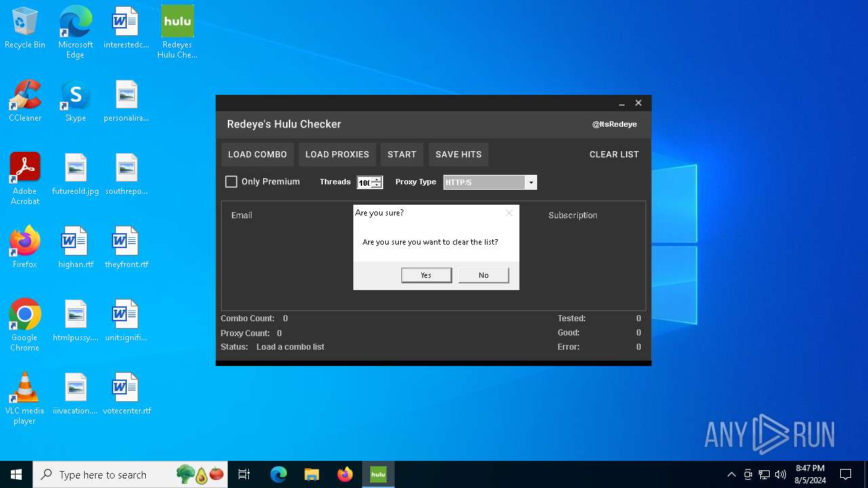Open CCleaner desktop shortcut

click(25, 102)
